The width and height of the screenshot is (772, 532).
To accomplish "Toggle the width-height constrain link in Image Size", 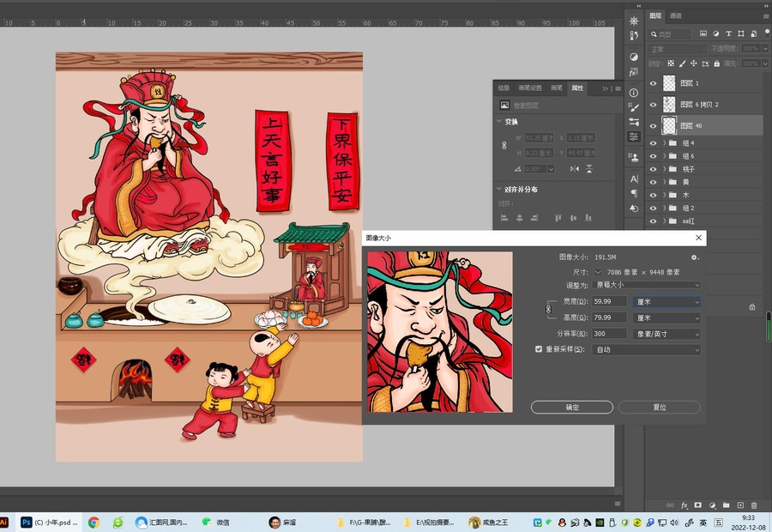I will point(548,309).
